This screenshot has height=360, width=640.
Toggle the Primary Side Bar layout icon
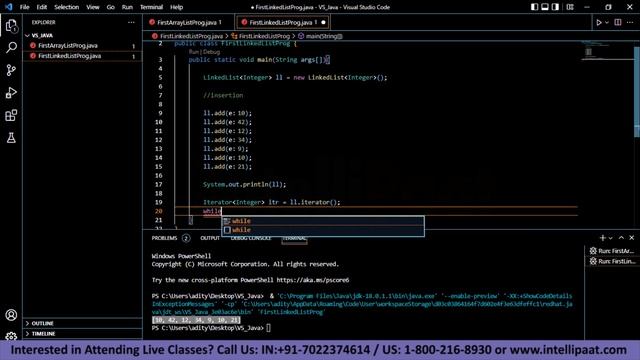[x=534, y=7]
